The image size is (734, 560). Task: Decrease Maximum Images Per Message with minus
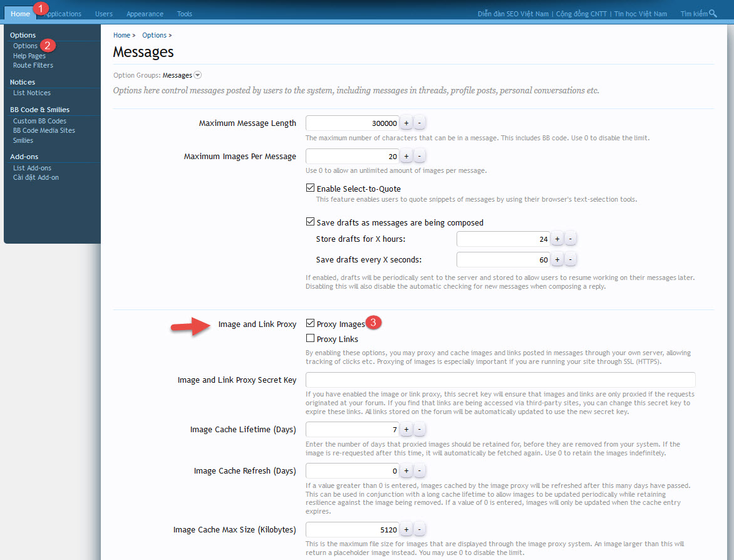[420, 156]
